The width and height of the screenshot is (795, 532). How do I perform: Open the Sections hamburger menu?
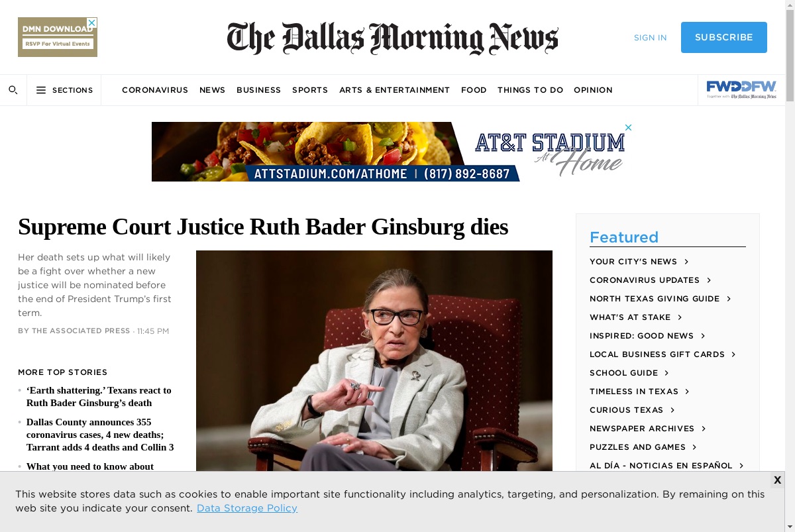tap(64, 90)
